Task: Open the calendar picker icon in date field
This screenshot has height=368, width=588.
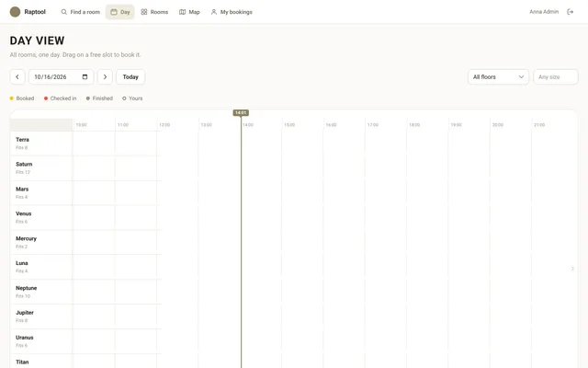Action: (85, 77)
